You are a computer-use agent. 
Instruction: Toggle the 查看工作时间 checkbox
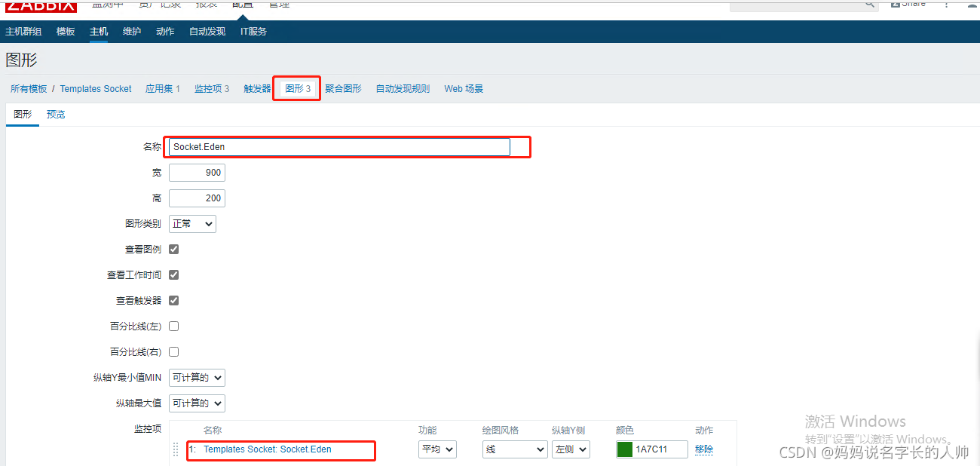[x=174, y=275]
